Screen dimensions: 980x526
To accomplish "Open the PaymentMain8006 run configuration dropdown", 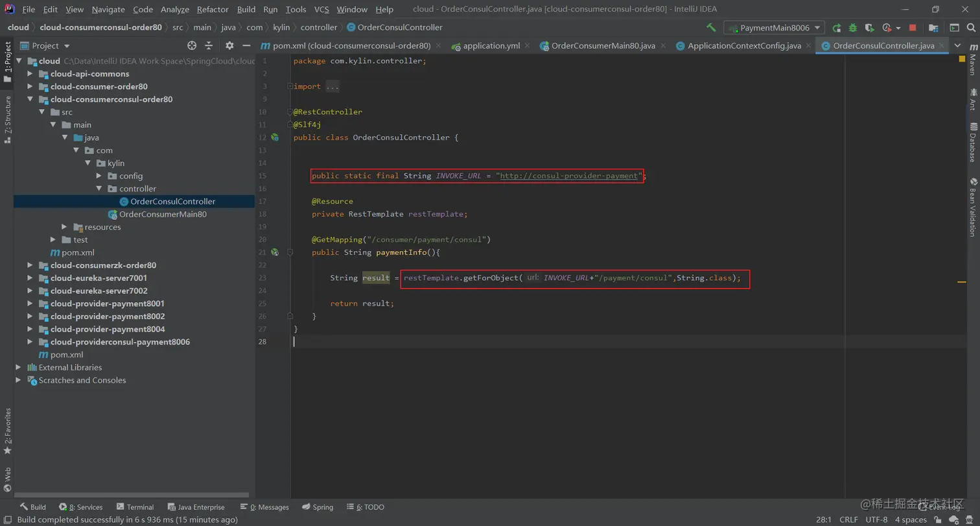I will click(775, 28).
